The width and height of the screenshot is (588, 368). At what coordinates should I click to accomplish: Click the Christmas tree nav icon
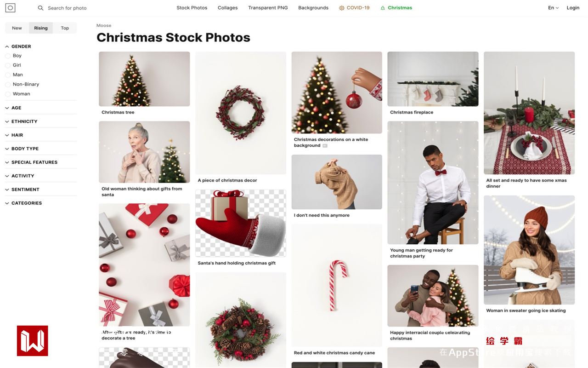[x=383, y=8]
